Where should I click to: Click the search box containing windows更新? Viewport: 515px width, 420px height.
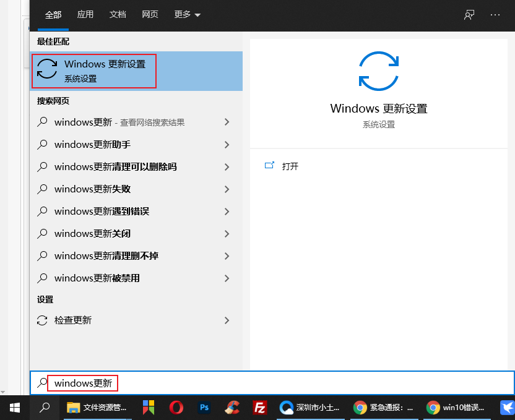pos(248,383)
